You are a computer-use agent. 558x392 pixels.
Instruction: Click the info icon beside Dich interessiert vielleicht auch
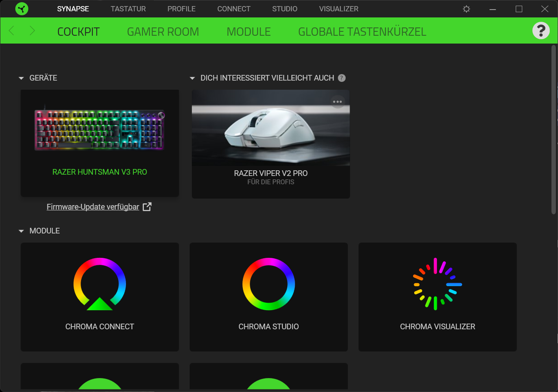[x=342, y=78]
